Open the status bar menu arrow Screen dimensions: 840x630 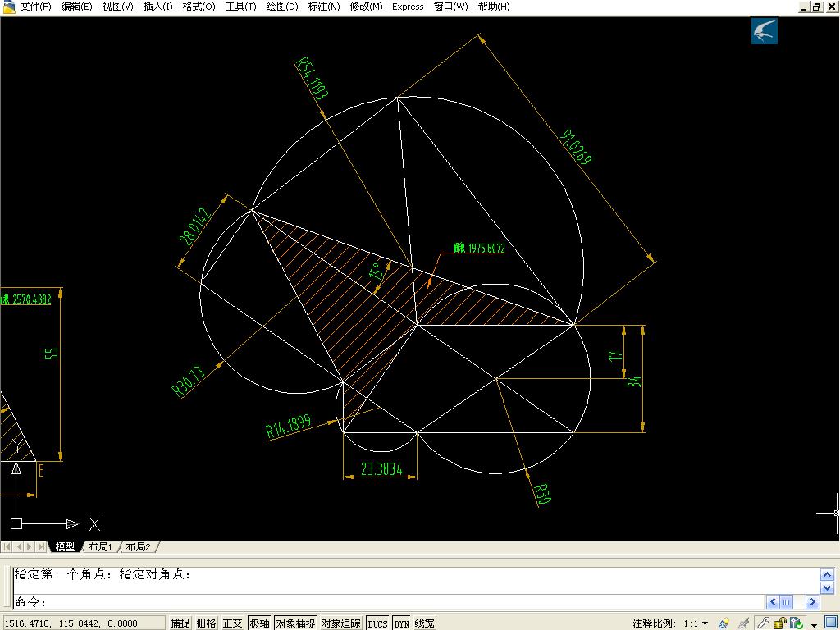click(815, 624)
